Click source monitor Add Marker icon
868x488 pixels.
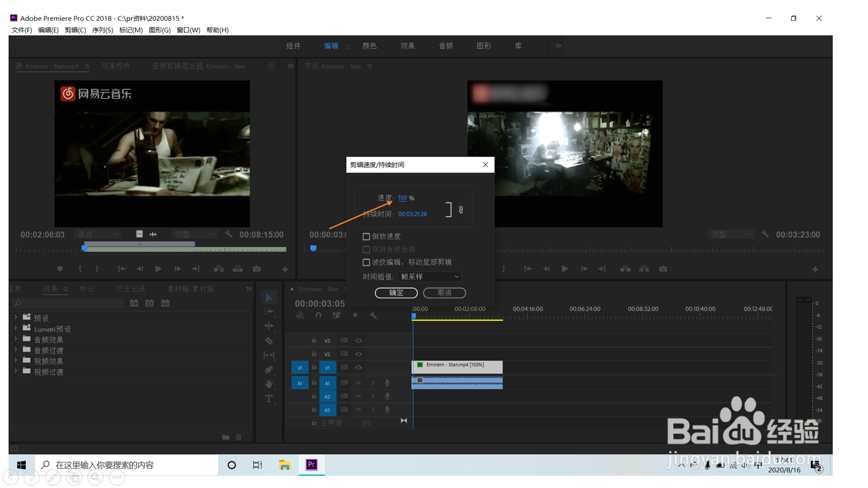click(x=60, y=269)
